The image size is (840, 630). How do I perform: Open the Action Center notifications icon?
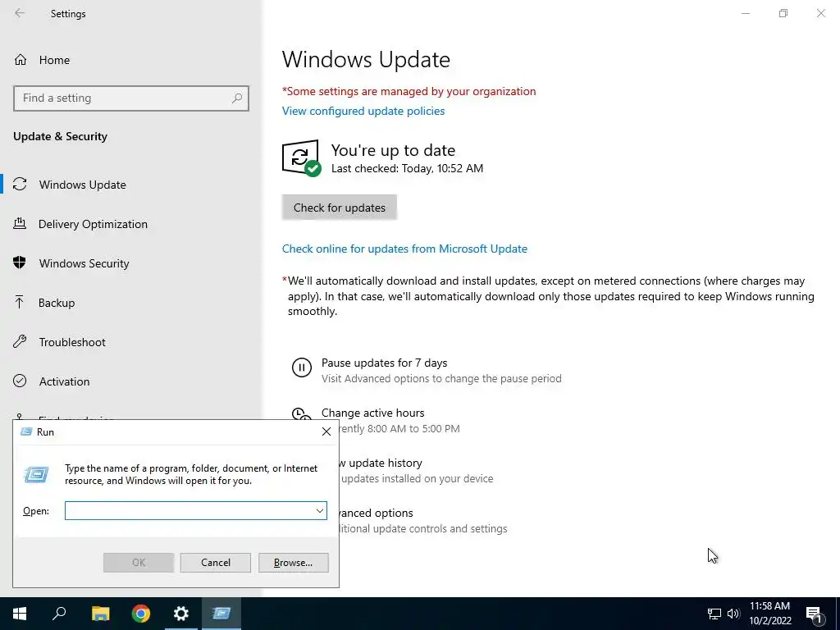(x=814, y=614)
